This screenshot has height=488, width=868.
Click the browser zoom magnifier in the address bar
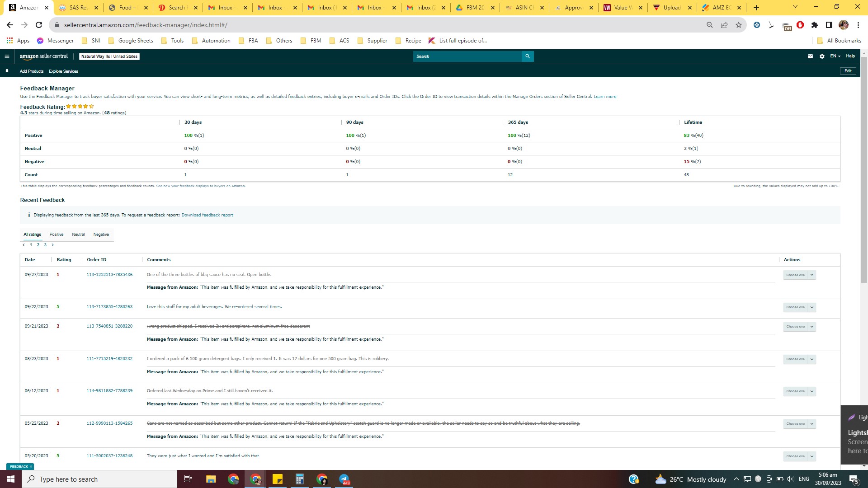point(710,25)
